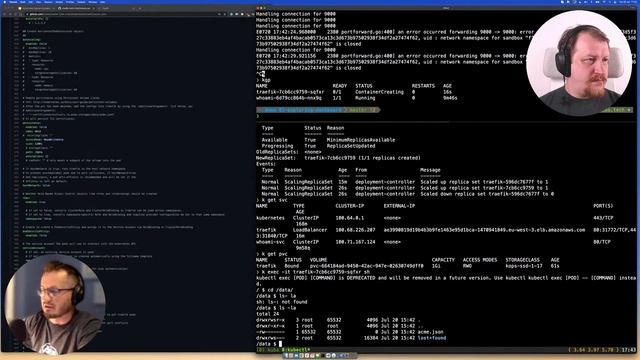The height and width of the screenshot is (360, 640).
Task: Click port 80/TCP of whoami-svc
Action: coord(602,242)
